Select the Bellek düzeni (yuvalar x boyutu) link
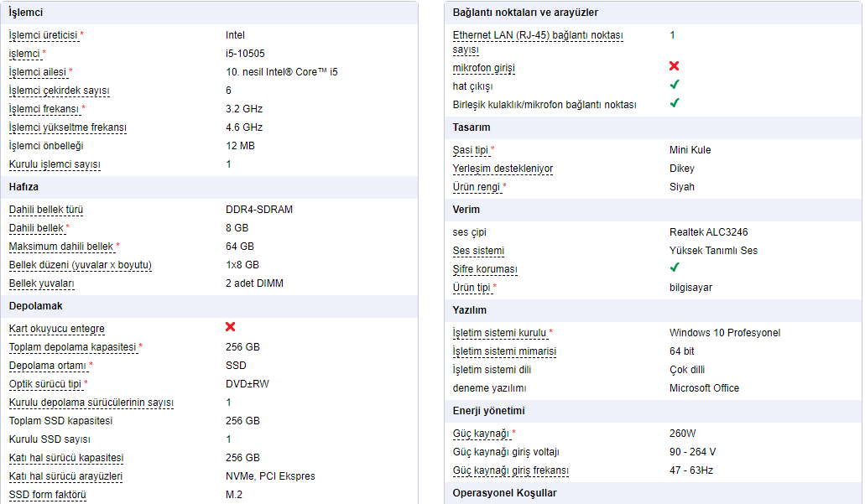The width and height of the screenshot is (865, 504). point(80,265)
